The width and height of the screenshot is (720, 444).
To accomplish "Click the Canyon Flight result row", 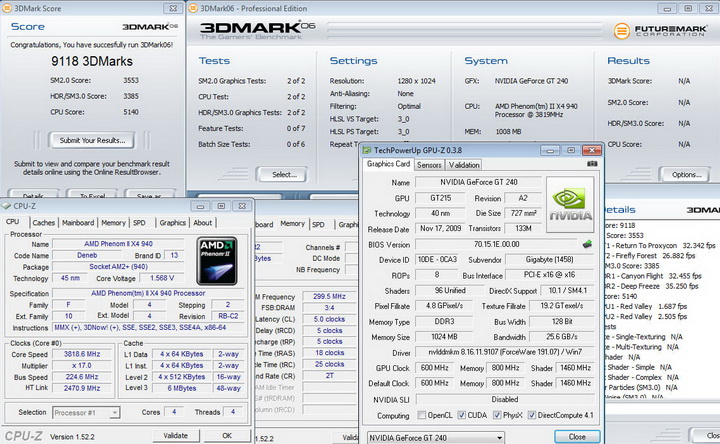I will (x=652, y=276).
